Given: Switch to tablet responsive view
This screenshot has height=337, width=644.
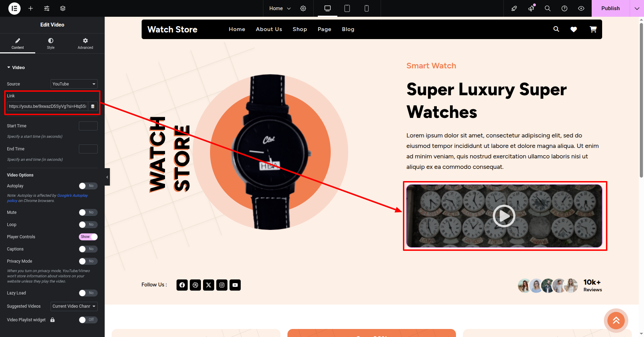Looking at the screenshot, I should pos(347,8).
